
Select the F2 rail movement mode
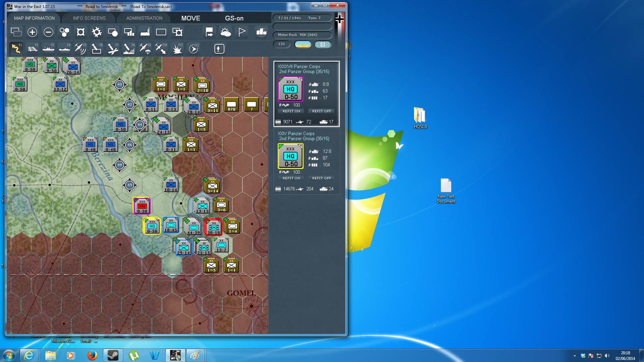(x=32, y=49)
